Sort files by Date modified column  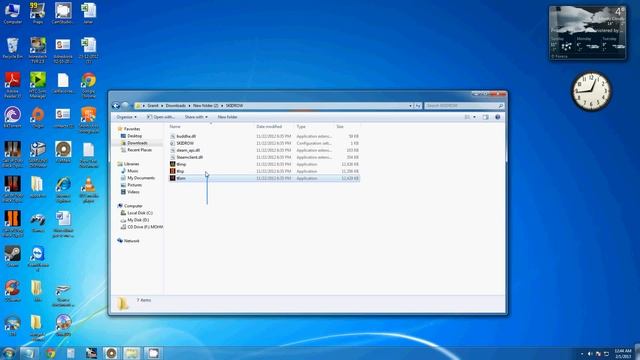(269, 127)
